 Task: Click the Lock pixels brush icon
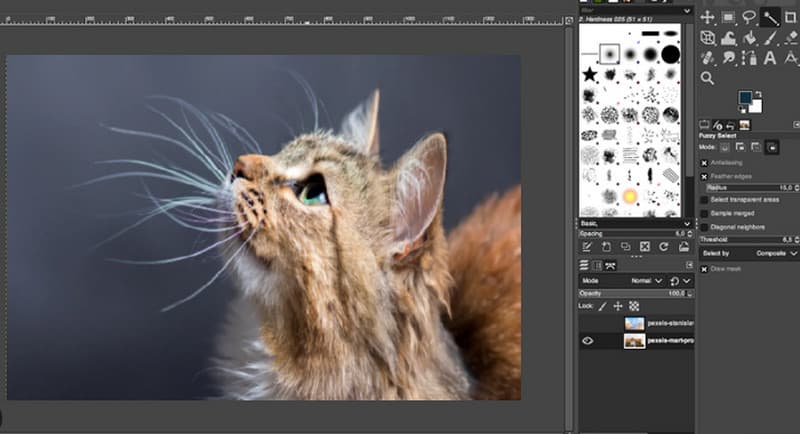point(603,306)
